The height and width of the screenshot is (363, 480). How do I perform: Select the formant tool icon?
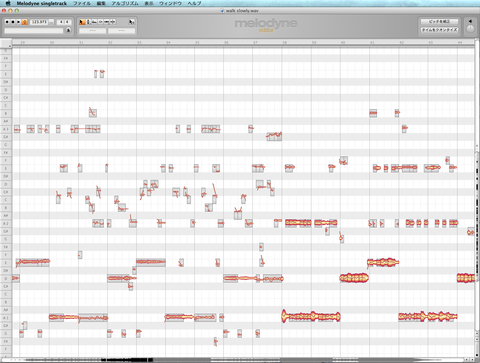point(94,22)
